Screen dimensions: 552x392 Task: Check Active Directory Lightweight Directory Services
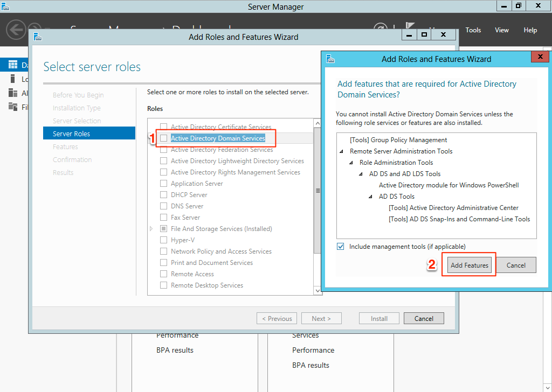coord(163,160)
